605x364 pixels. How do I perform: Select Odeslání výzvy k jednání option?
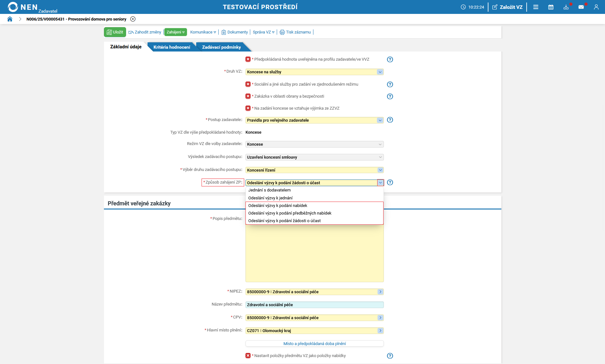[315, 198]
